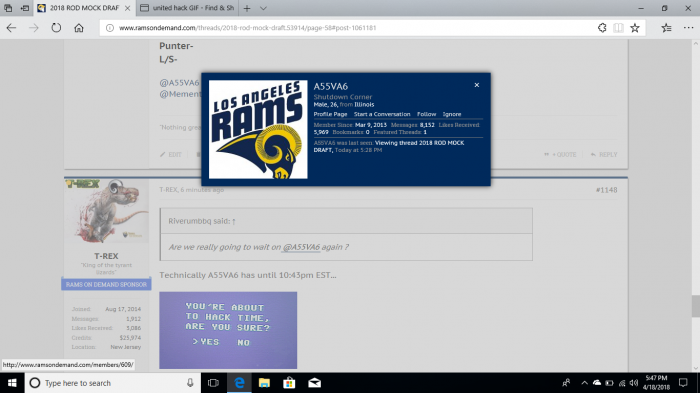Select the 2018 ROD MOCK DRAFT tab
This screenshot has height=393, width=700.
(x=84, y=8)
